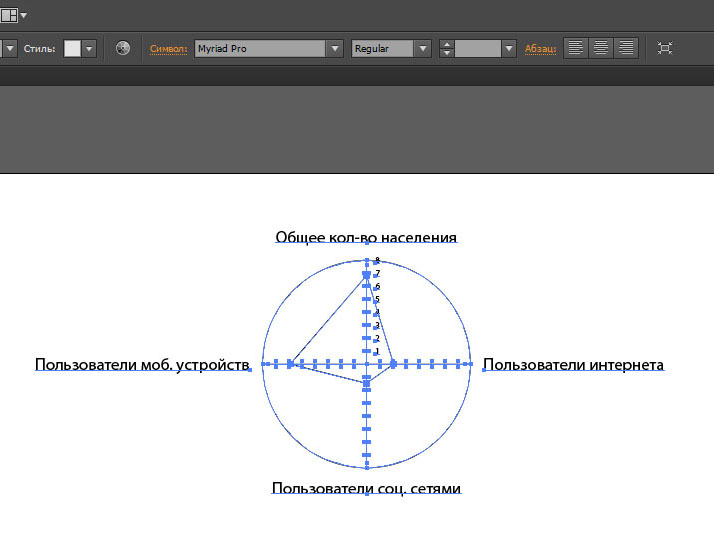The width and height of the screenshot is (714, 542).
Task: Select the 'Общее кол-во населения' text label
Action: (x=366, y=237)
